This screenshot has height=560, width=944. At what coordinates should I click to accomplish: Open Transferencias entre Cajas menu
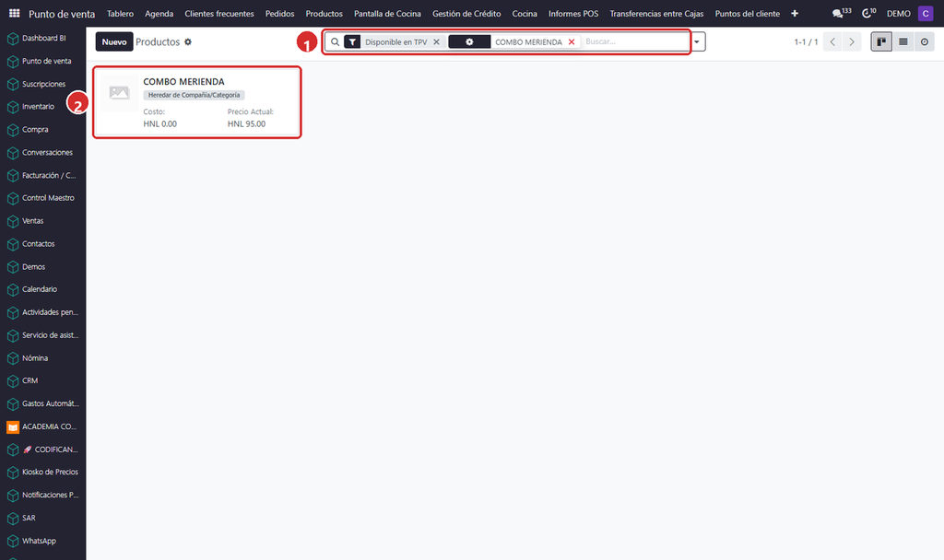tap(656, 13)
